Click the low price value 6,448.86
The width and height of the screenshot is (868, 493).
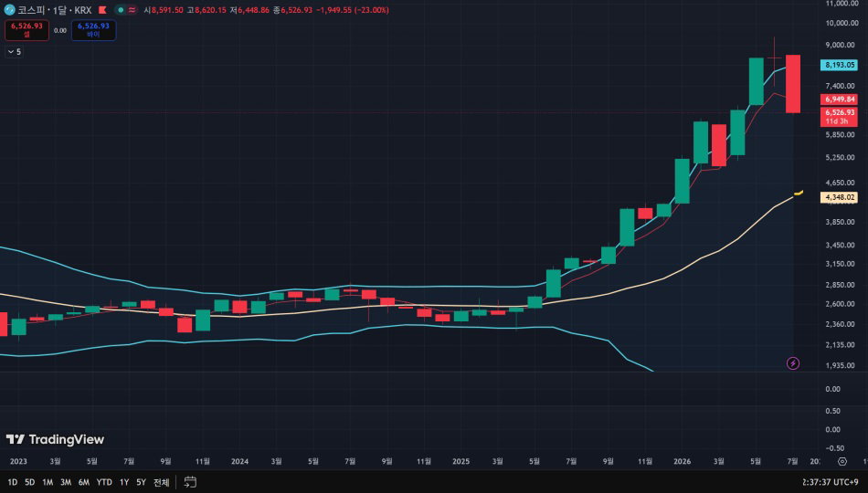point(253,10)
